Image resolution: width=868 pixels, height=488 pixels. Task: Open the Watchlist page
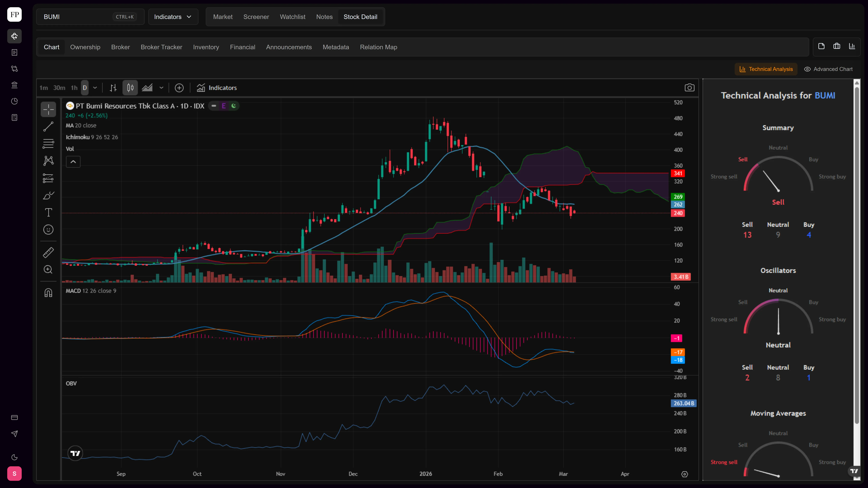[292, 17]
